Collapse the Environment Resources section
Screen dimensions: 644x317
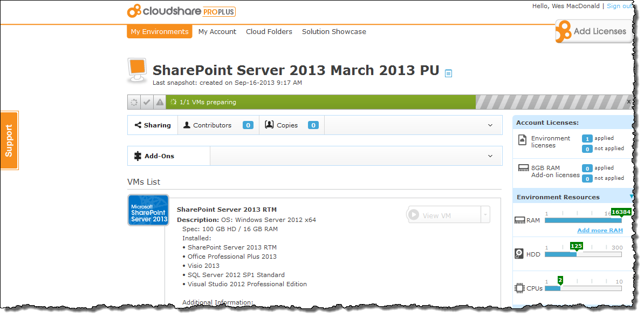[x=631, y=197]
